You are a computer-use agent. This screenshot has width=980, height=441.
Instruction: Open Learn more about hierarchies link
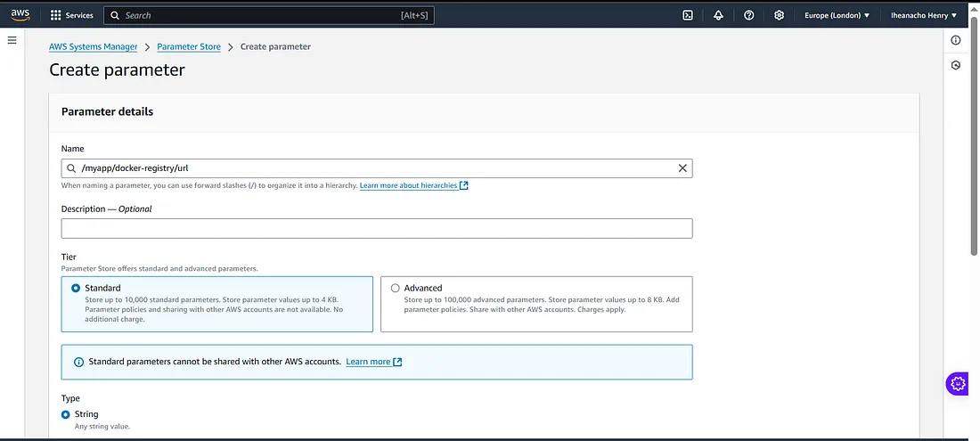pyautogui.click(x=408, y=185)
